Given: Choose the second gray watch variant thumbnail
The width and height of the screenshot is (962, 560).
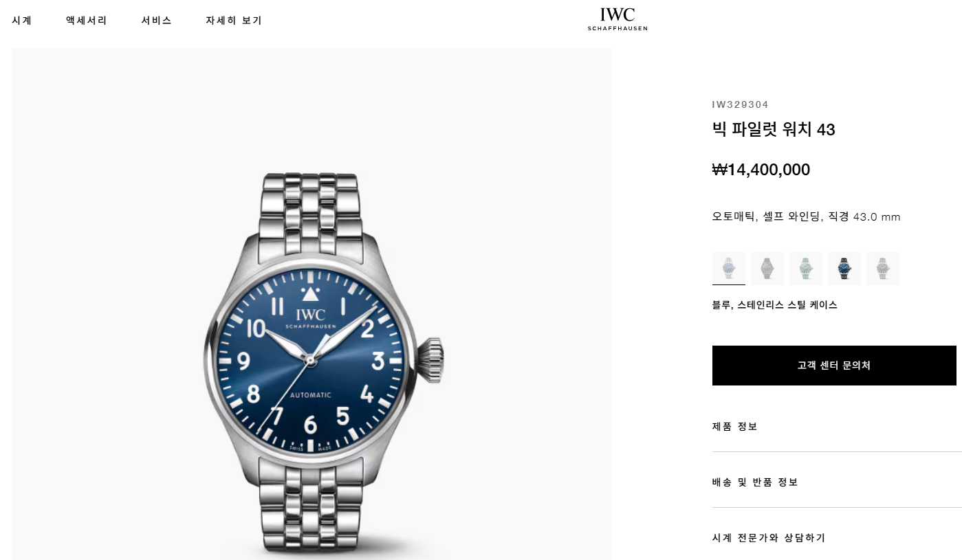Looking at the screenshot, I should tap(767, 268).
